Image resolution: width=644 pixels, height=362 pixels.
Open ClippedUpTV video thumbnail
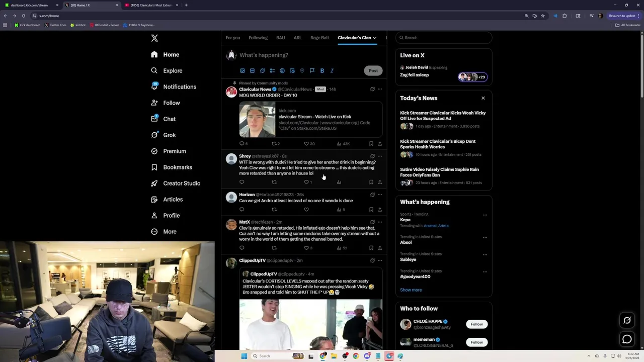tap(310, 324)
